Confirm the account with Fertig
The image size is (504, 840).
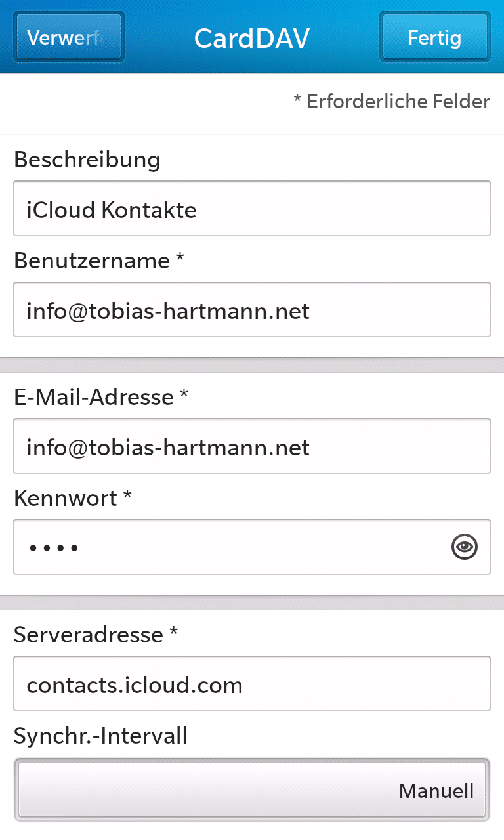(x=435, y=37)
